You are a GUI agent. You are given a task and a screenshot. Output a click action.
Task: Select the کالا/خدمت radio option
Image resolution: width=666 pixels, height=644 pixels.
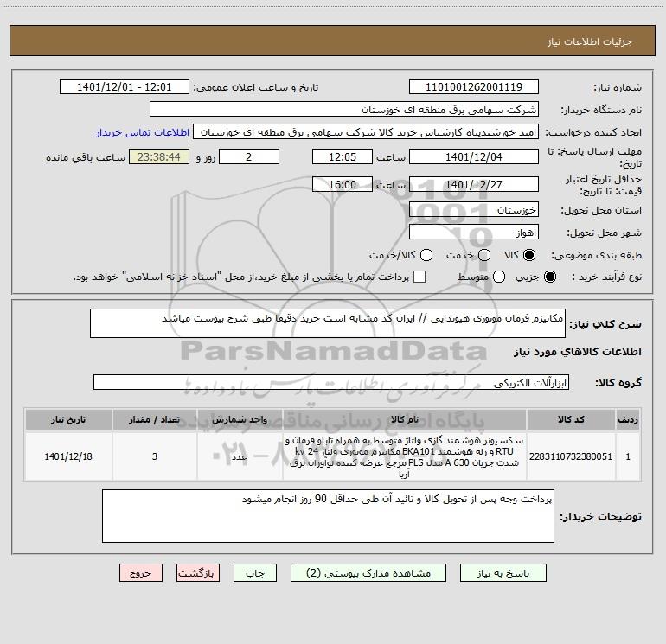tap(426, 255)
